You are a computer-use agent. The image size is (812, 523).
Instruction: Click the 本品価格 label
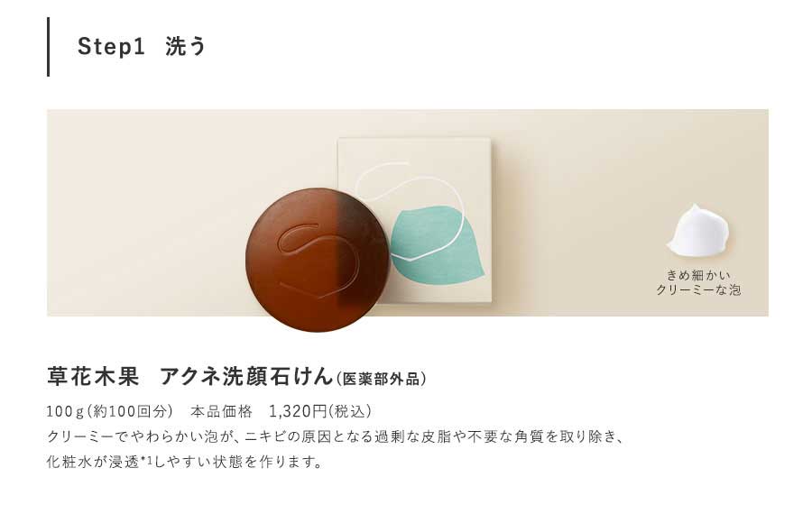pyautogui.click(x=221, y=411)
